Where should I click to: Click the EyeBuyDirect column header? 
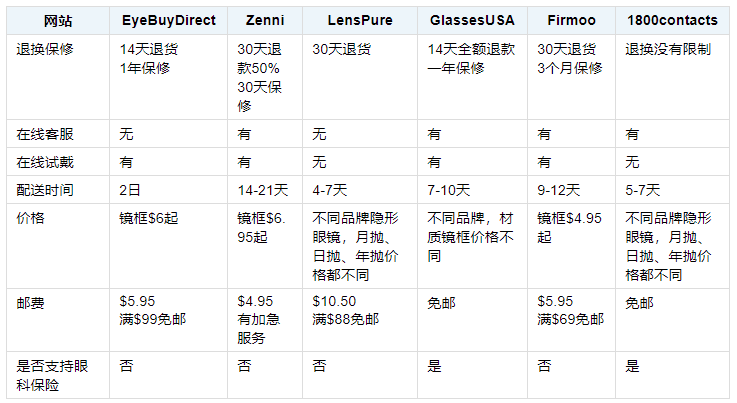tap(168, 20)
